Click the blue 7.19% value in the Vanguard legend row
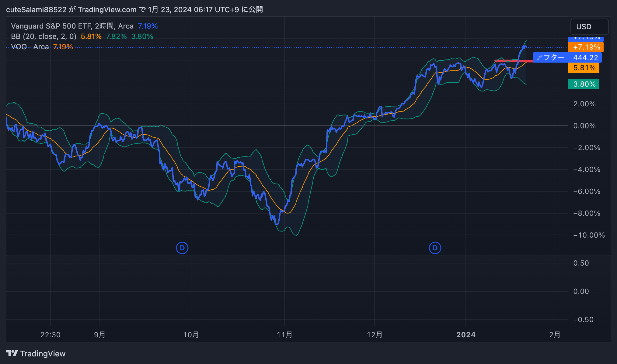The image size is (617, 364). click(x=148, y=26)
